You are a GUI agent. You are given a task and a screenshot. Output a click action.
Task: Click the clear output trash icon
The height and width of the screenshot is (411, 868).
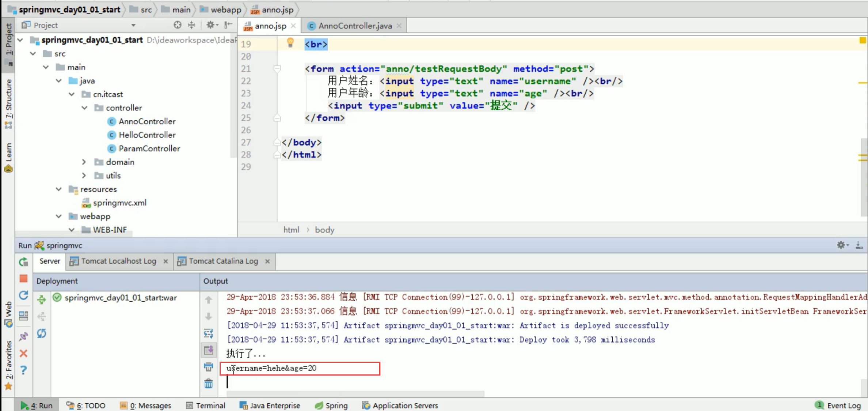(209, 384)
